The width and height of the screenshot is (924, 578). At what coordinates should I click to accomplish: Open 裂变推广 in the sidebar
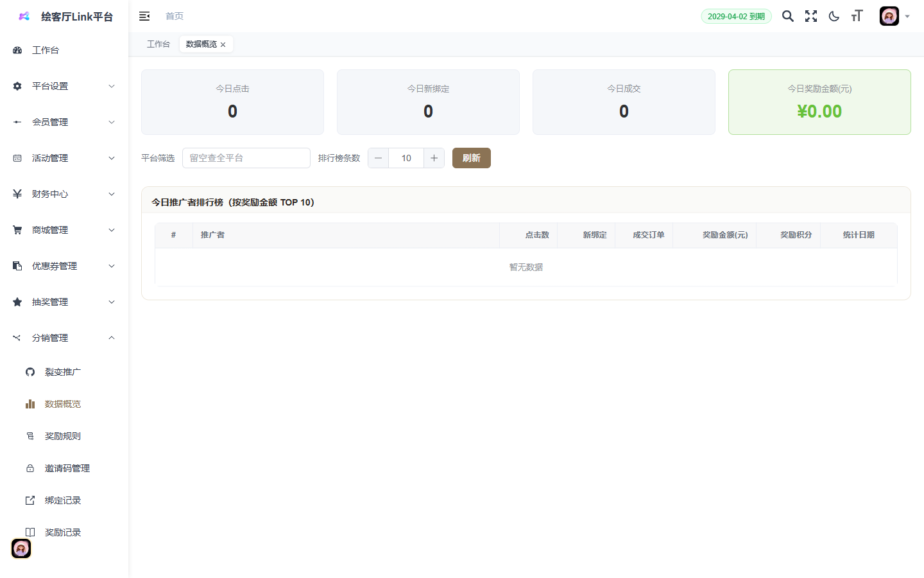(x=62, y=372)
